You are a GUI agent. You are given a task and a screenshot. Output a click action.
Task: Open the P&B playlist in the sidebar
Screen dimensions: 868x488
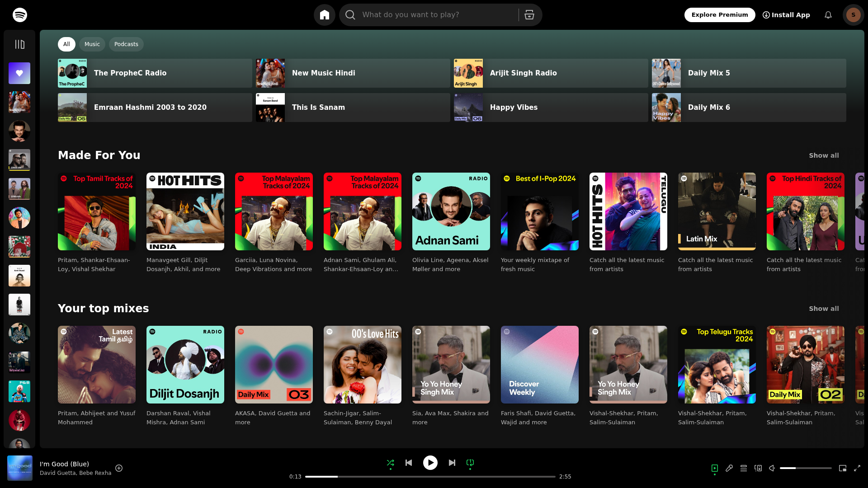pos(19,391)
